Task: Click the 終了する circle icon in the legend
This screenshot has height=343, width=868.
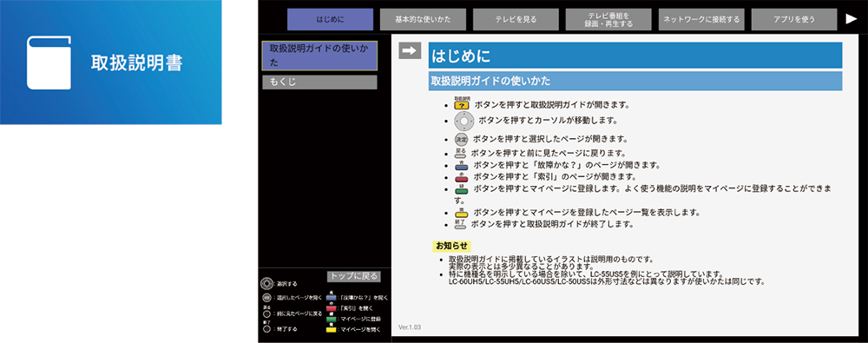Action: click(x=266, y=328)
